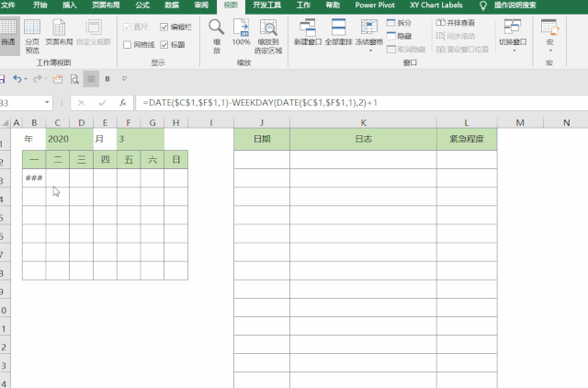Click center align icon in quick toolbar
The image size is (588, 388).
(x=91, y=79)
